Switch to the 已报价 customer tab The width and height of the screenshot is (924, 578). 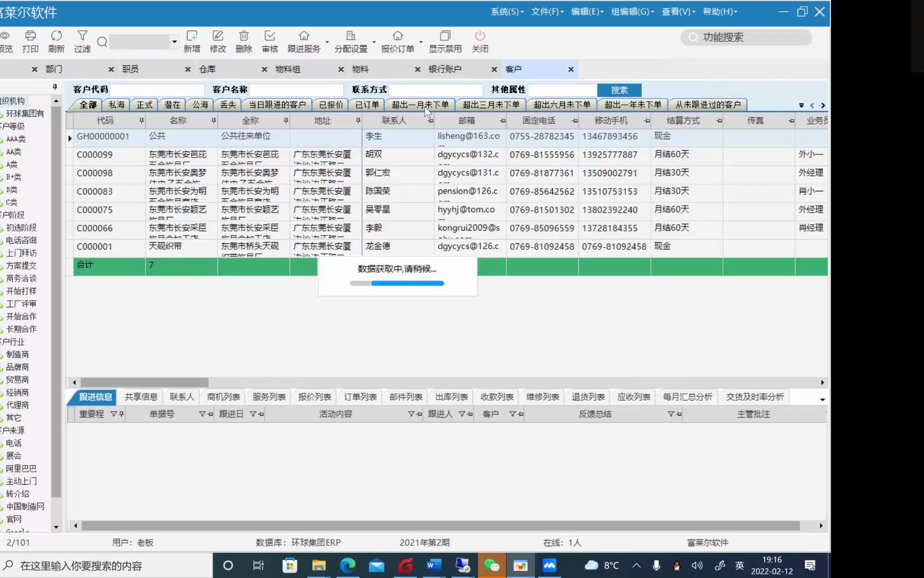pyautogui.click(x=331, y=105)
